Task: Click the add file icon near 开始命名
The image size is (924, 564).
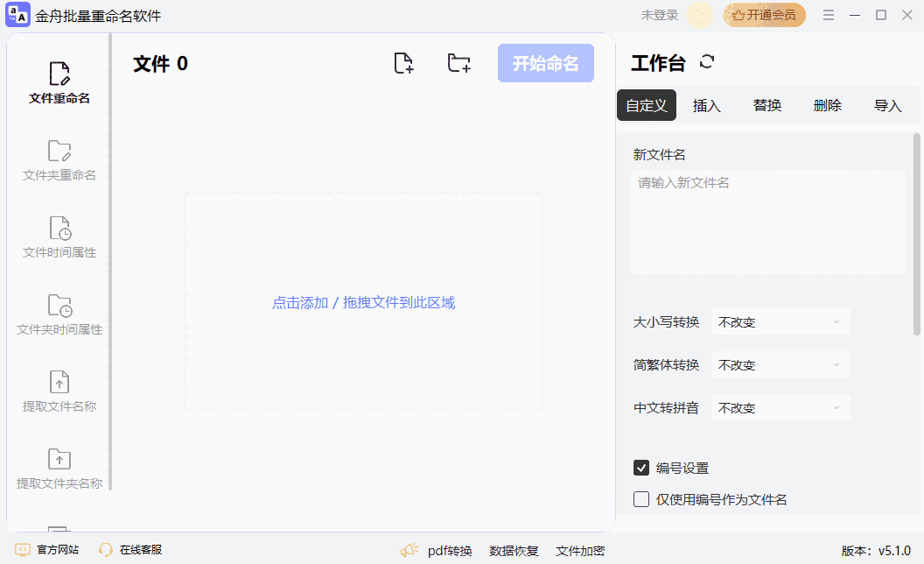Action: coord(403,62)
